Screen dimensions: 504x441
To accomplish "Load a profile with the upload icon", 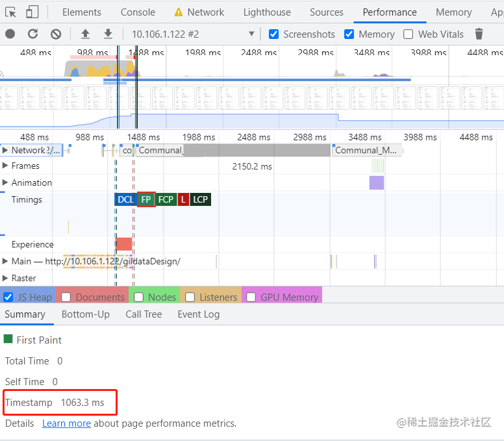I will click(x=85, y=34).
